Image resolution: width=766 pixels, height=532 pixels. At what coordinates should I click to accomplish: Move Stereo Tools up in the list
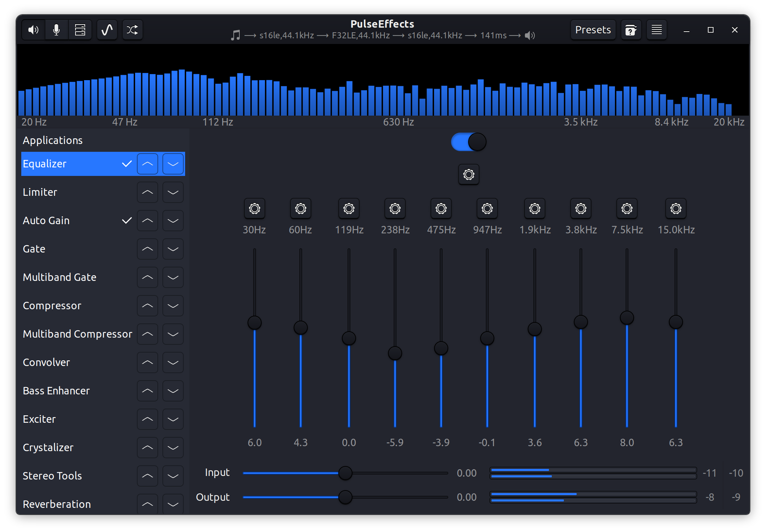pyautogui.click(x=148, y=476)
